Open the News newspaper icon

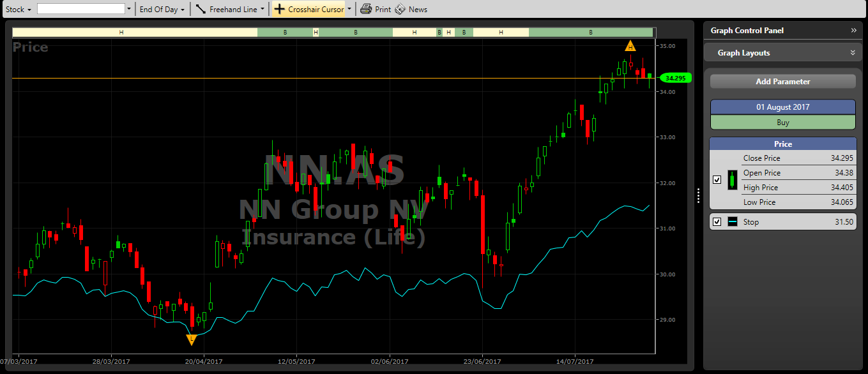click(400, 9)
